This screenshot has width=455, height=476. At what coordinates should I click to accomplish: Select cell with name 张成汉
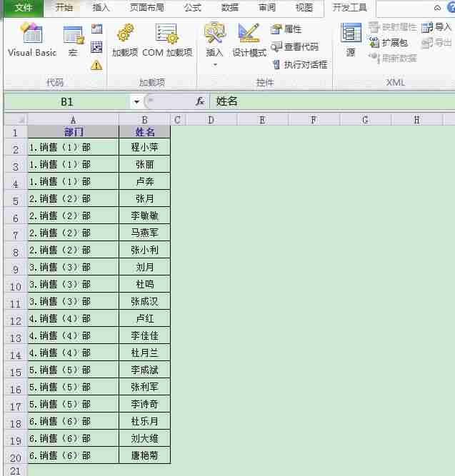145,301
